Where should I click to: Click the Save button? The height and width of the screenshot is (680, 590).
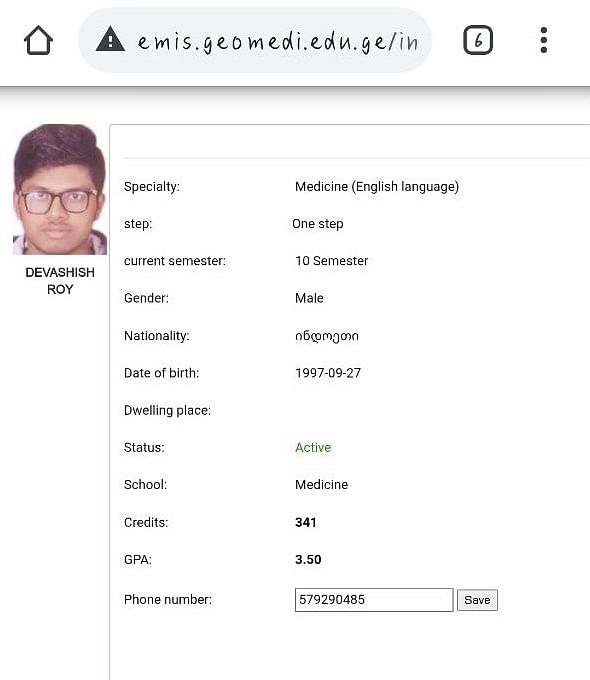(477, 600)
